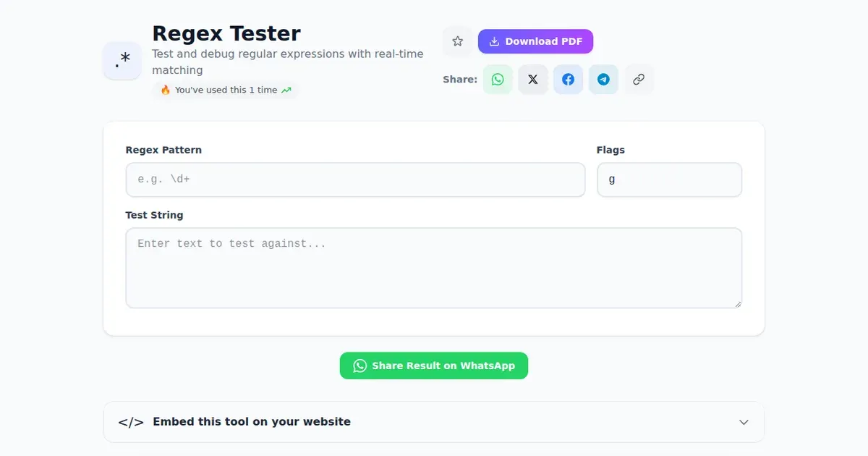Click the embed code </> icon
This screenshot has height=456, width=868.
[x=131, y=422]
